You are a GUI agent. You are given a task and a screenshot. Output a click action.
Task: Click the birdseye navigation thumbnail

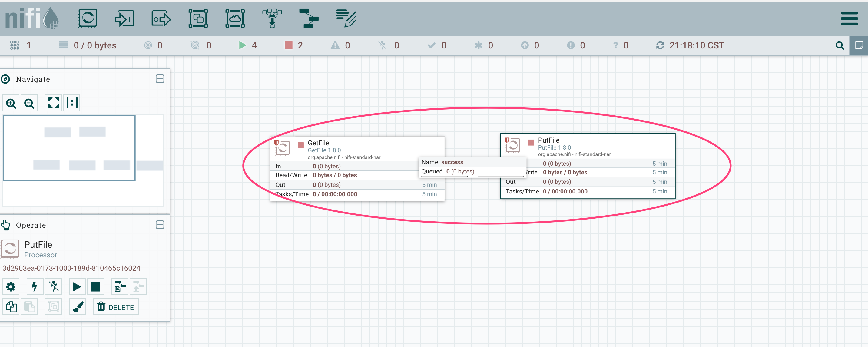click(83, 160)
